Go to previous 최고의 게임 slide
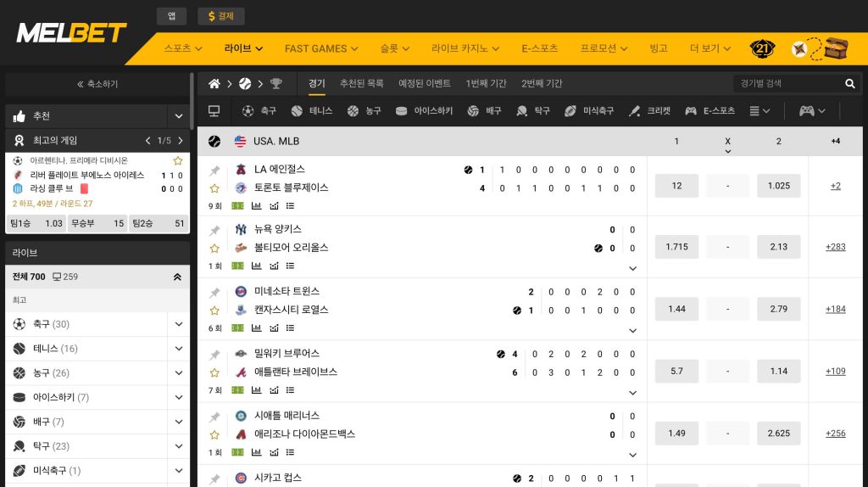This screenshot has height=487, width=868. 147,141
